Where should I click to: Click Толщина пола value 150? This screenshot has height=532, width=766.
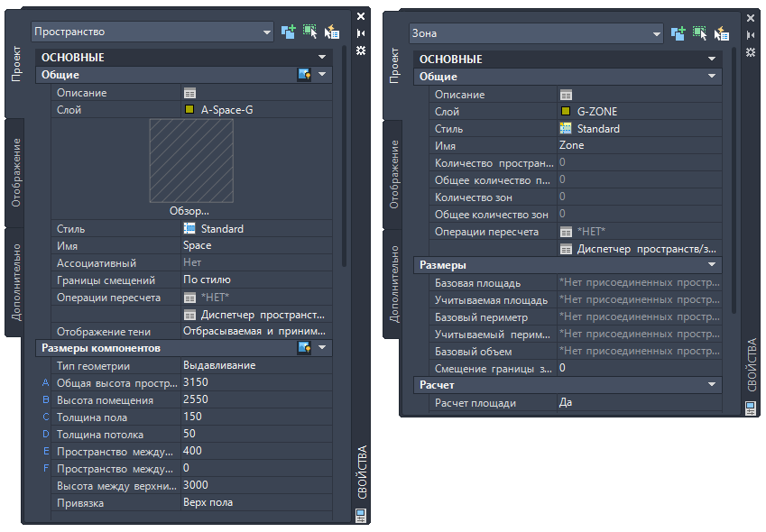coord(256,417)
